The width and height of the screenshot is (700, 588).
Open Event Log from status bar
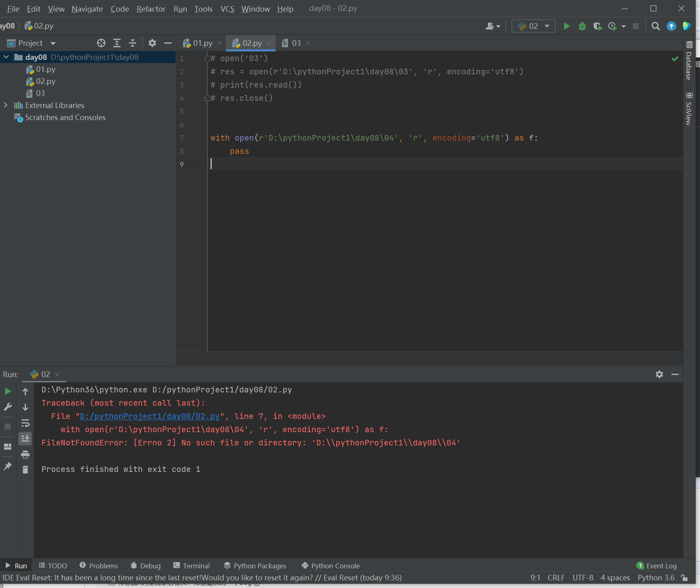point(657,566)
